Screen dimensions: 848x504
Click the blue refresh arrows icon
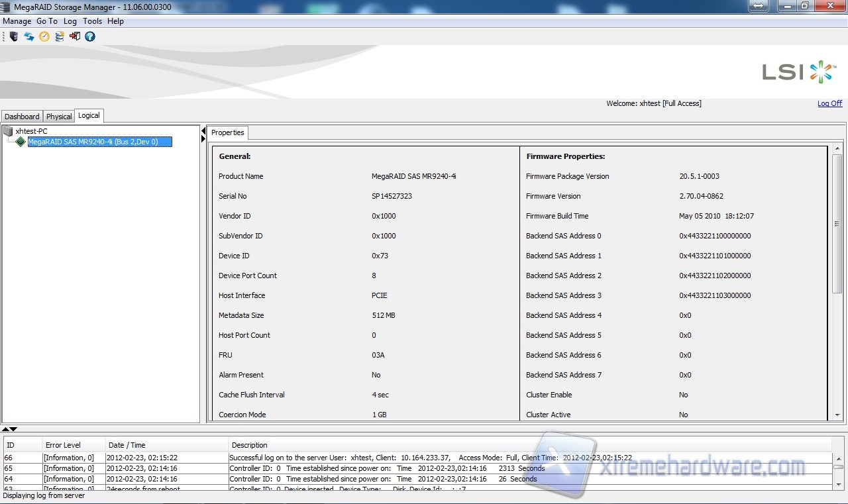(29, 36)
